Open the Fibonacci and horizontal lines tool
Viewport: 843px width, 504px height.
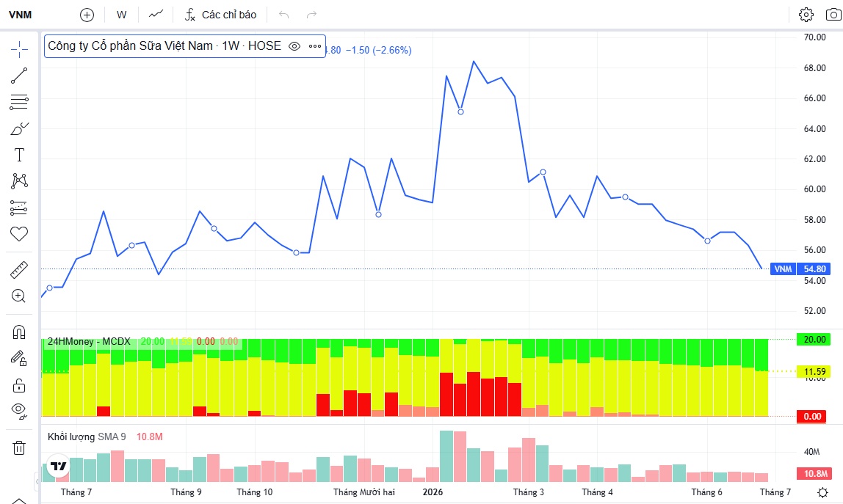[x=19, y=102]
